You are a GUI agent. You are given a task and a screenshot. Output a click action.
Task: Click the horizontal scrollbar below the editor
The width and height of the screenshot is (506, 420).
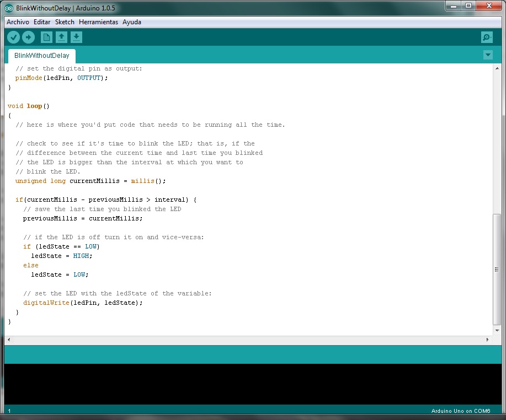pyautogui.click(x=248, y=339)
